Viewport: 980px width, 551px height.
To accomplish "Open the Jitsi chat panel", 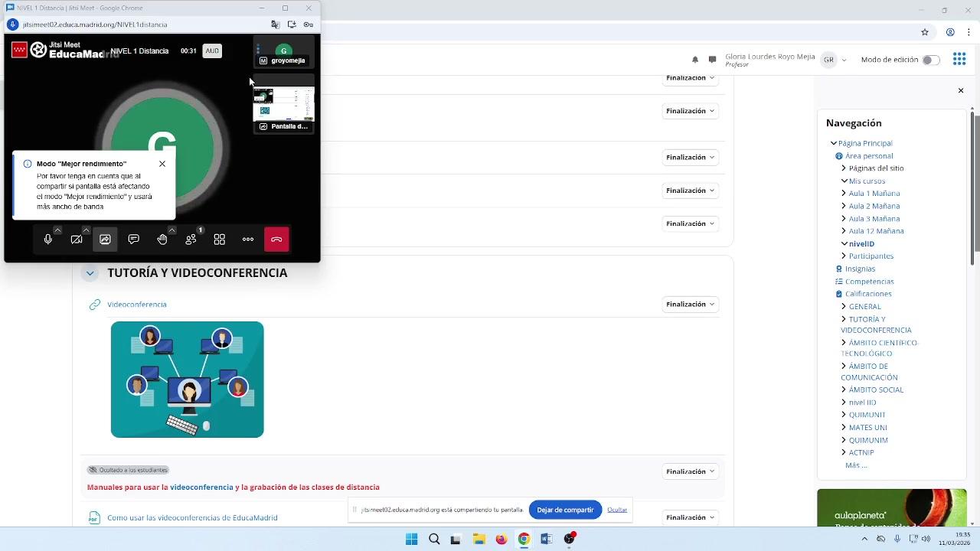I will tap(134, 240).
